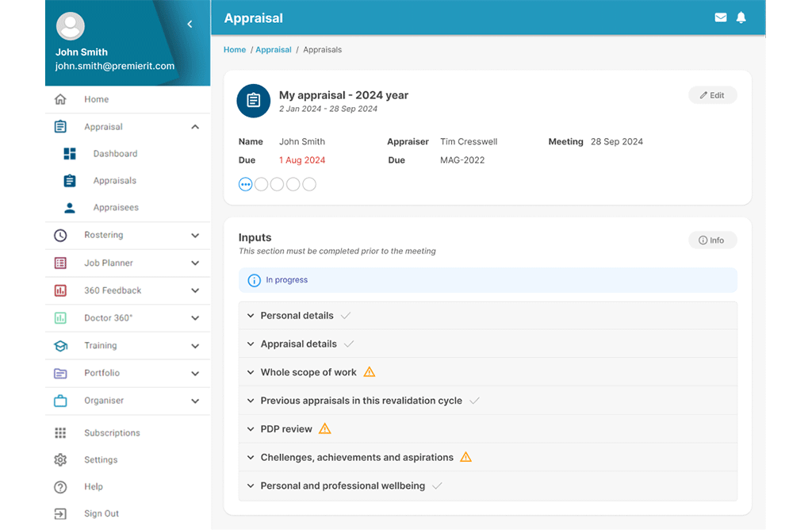Click the John Smith profile avatar
Screen dimensions: 812x530
(x=71, y=26)
